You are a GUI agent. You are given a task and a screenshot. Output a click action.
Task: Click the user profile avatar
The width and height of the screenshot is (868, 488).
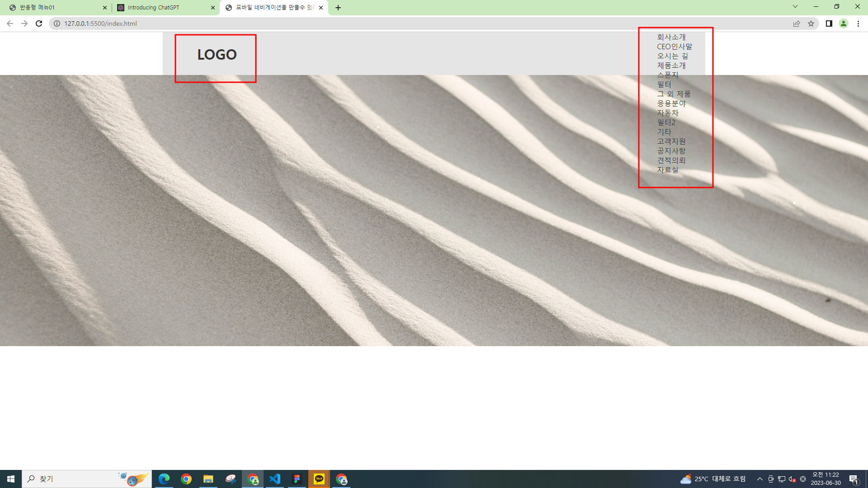(843, 23)
